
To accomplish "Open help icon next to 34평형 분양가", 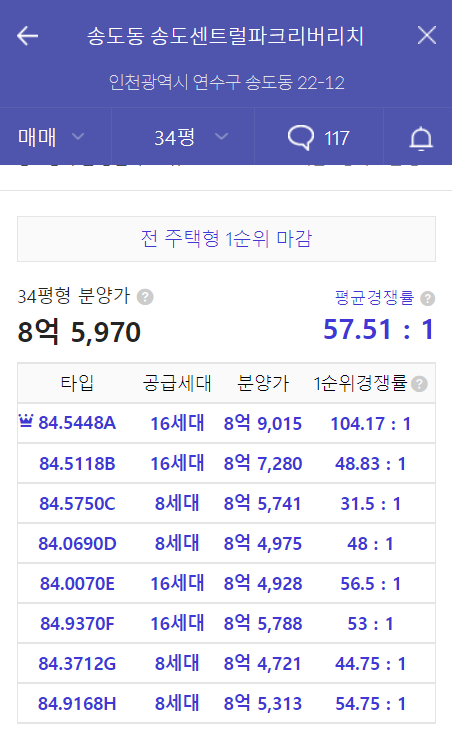I will [145, 297].
